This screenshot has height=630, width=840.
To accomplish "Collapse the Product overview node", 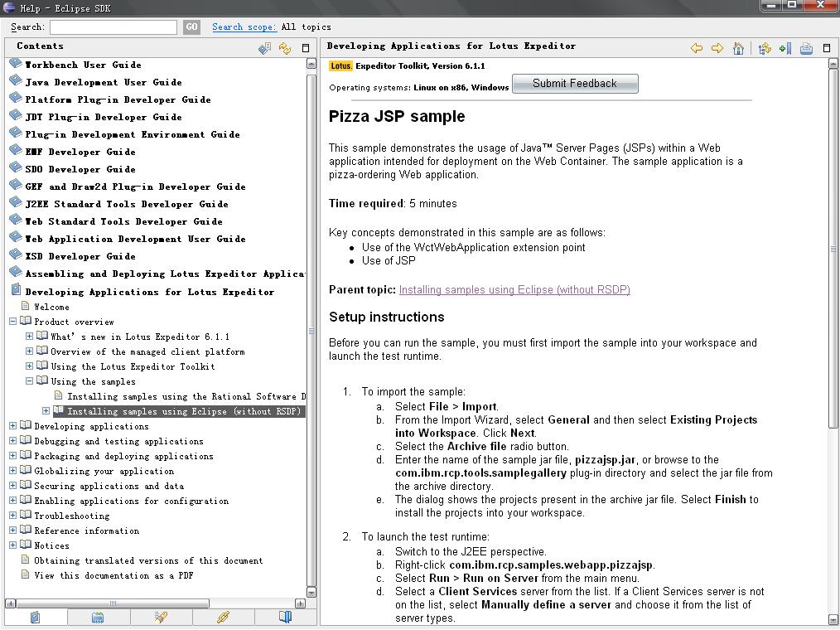I will pos(13,321).
